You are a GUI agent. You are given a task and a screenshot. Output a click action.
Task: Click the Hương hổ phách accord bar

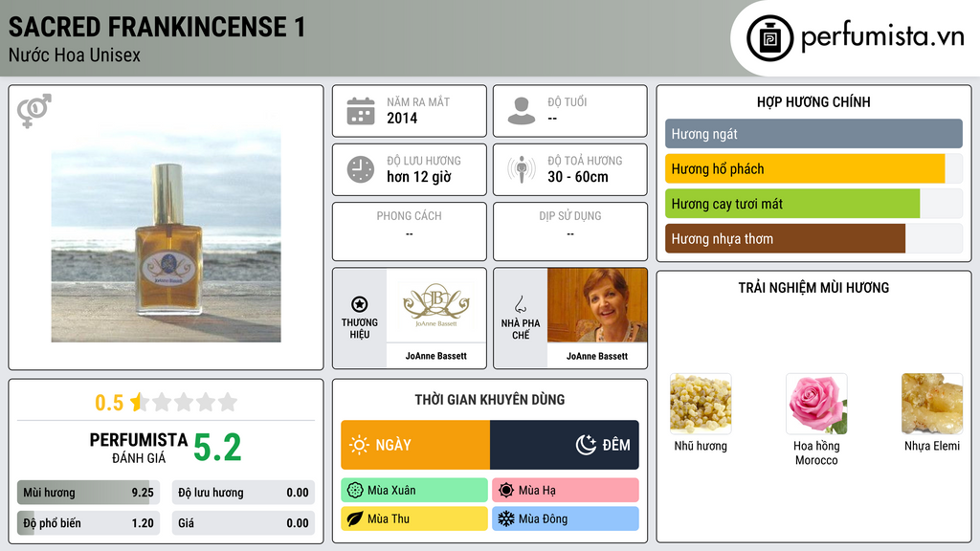click(x=813, y=168)
